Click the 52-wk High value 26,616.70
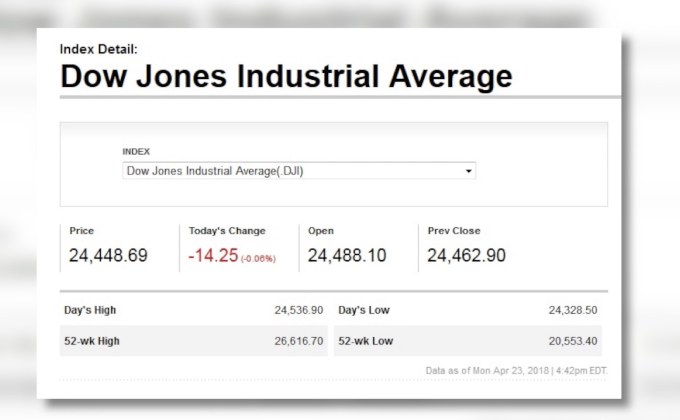Viewport: 680px width, 420px height. tap(299, 341)
